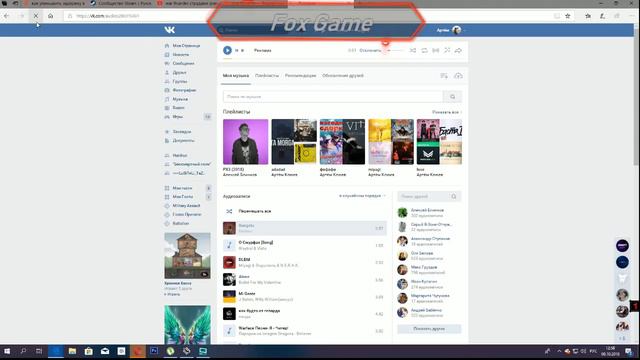The width and height of the screenshot is (640, 360).
Task: Play the track Alone by Bullet For My Valentine
Action: (304, 280)
